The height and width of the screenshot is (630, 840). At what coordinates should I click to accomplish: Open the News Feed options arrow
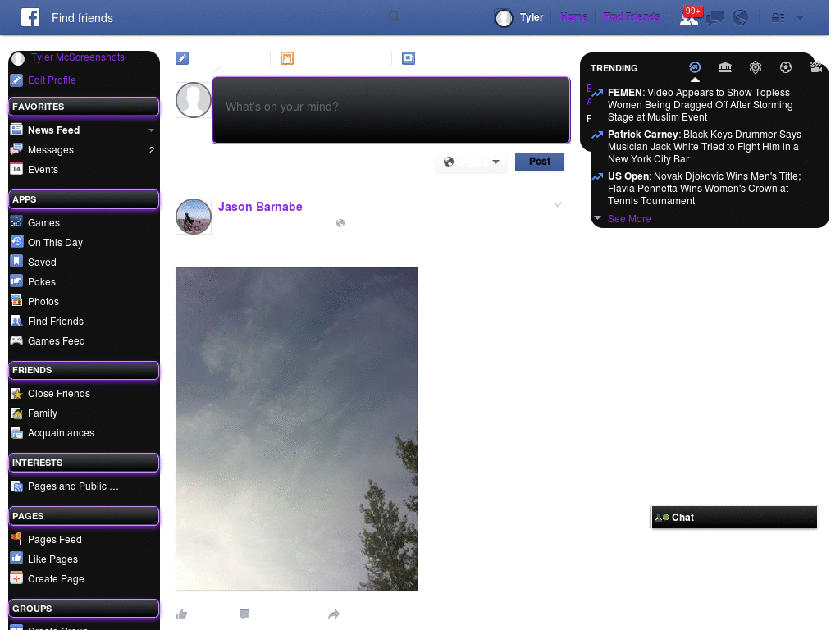pos(151,130)
